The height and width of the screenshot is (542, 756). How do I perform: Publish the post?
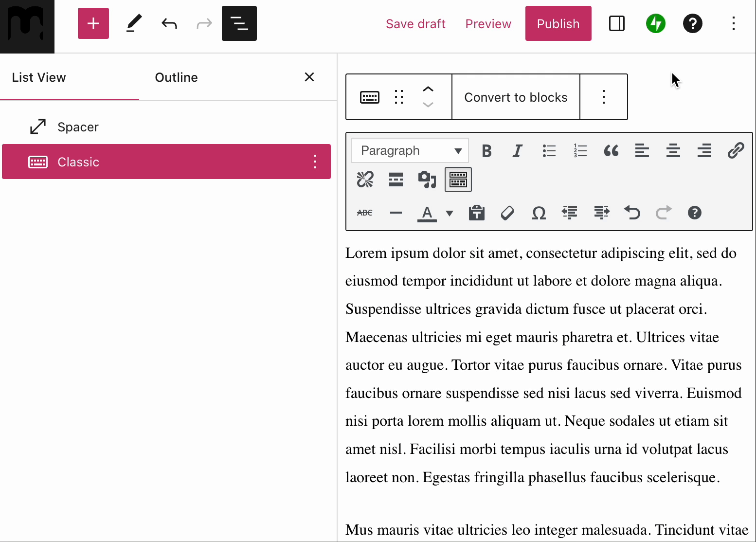[x=558, y=23]
